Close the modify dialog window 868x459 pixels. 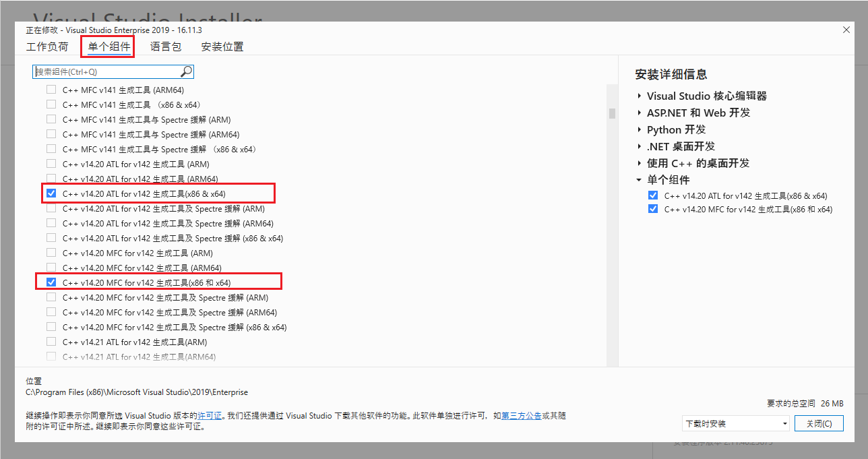coord(846,30)
